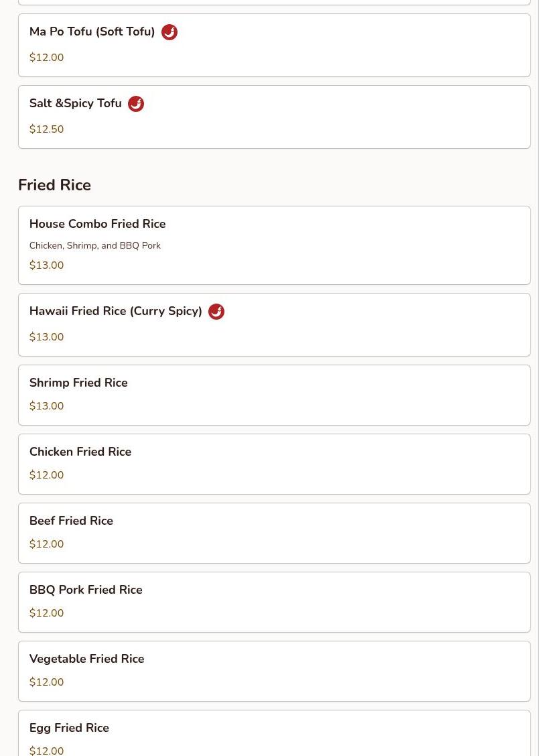Viewport: 552px width, 756px height.
Task: Click spicy chili icon beside Salt &Spicy Tofu
Action: (x=136, y=104)
